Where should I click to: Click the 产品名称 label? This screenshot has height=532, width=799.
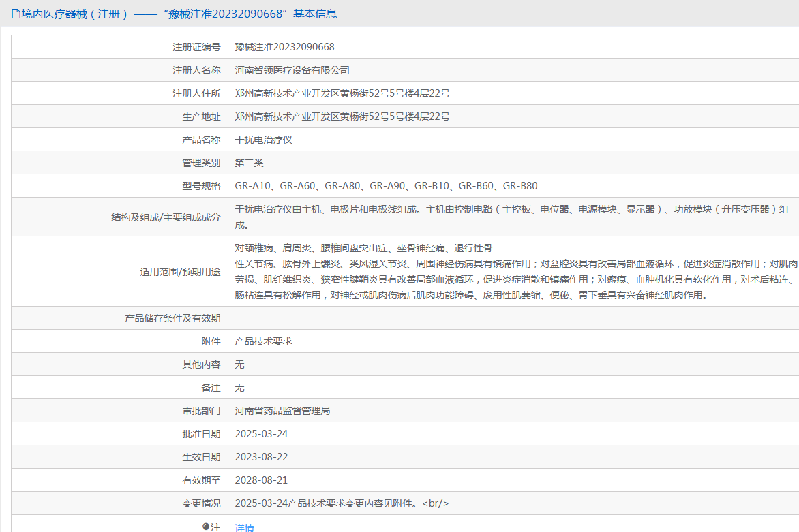pos(201,140)
